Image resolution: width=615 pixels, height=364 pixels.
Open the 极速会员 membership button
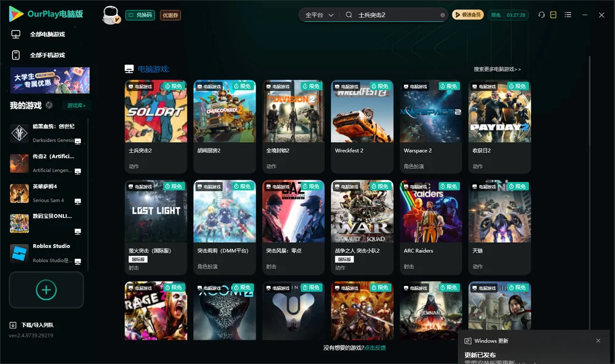467,15
